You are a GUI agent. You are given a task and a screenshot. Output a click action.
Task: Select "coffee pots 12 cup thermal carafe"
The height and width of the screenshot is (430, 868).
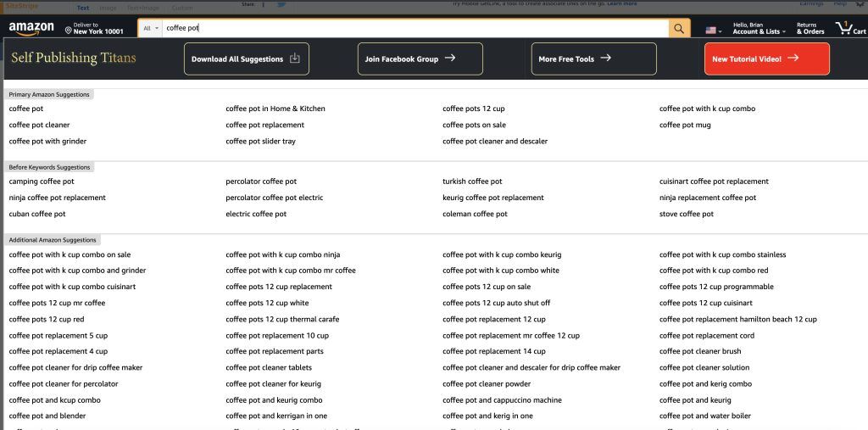[282, 319]
